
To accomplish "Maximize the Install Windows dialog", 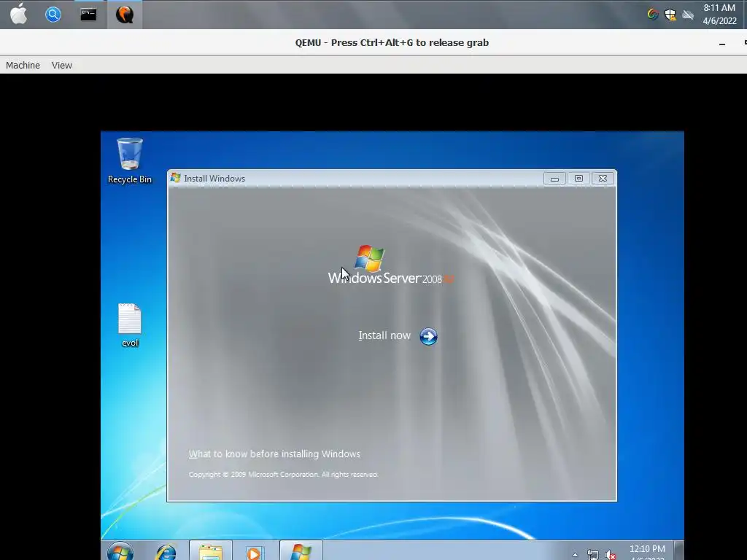I will click(578, 179).
